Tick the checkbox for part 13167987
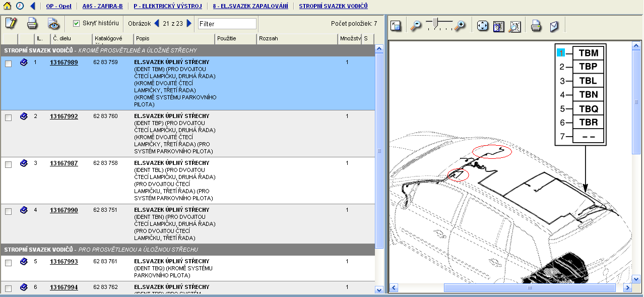This screenshot has width=644, height=297. click(x=8, y=164)
